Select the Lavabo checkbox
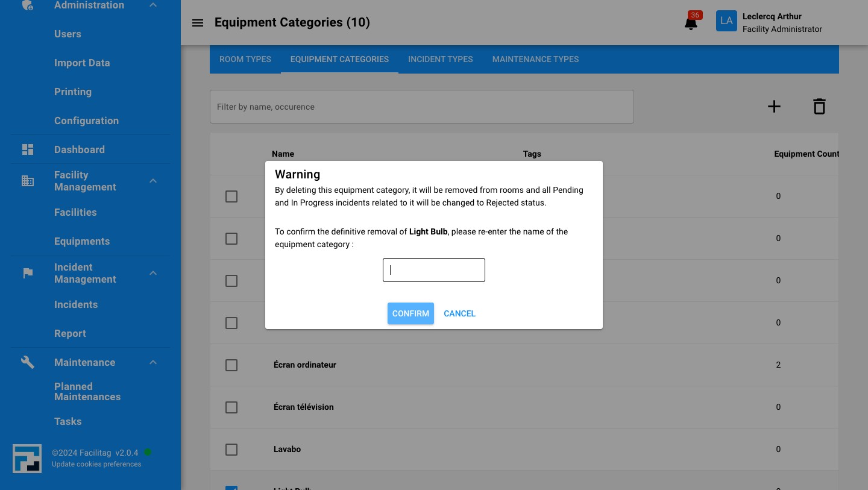 click(x=231, y=450)
